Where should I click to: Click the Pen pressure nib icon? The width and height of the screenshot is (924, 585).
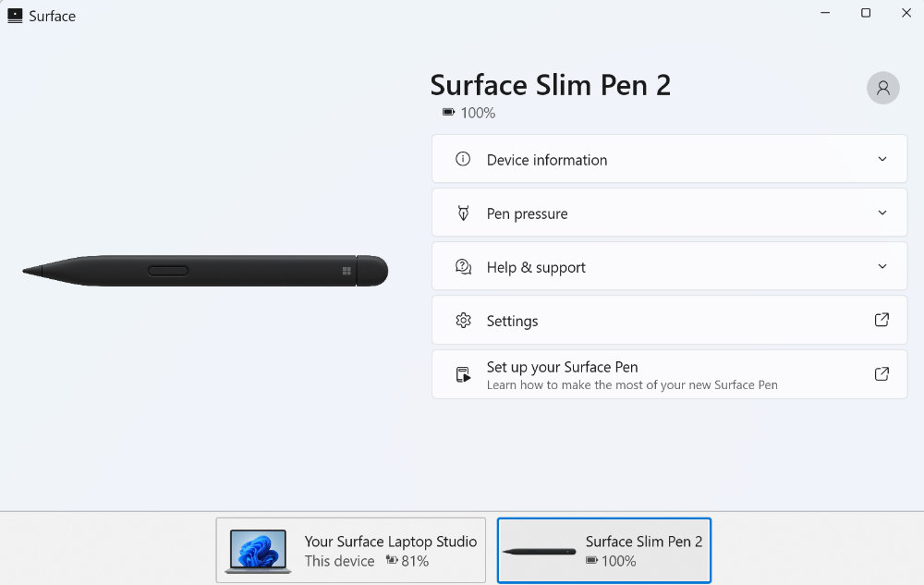(x=463, y=213)
